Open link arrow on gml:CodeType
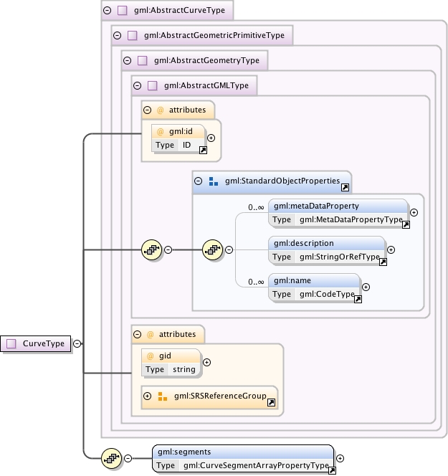The image size is (448, 476). pos(358,300)
